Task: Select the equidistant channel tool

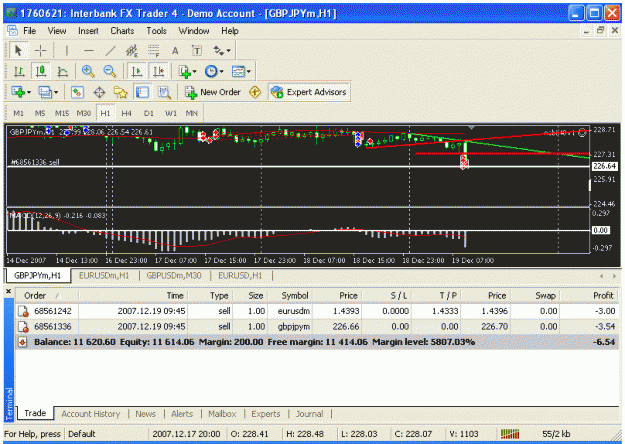Action: click(x=132, y=51)
